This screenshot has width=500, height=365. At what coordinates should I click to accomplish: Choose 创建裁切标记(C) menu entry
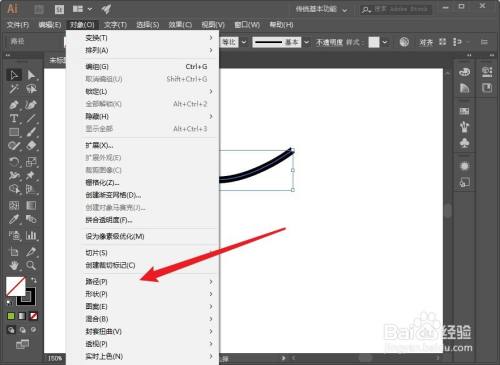[x=143, y=265]
